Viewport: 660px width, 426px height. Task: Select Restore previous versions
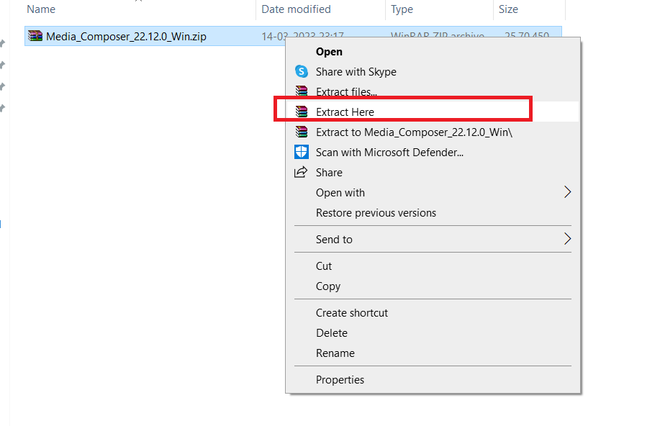pyautogui.click(x=375, y=213)
